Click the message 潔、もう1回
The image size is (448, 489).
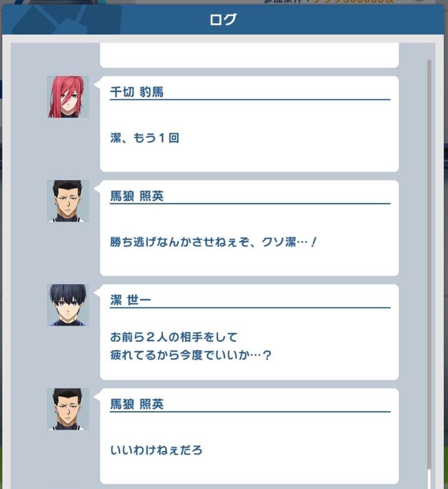145,138
